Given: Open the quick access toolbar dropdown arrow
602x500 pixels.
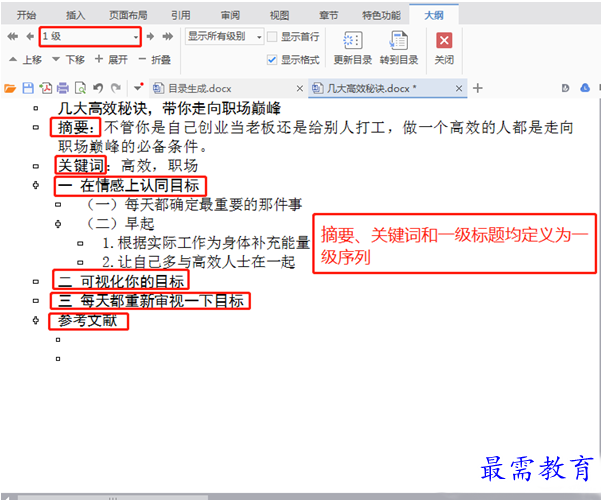Looking at the screenshot, I should tap(139, 88).
